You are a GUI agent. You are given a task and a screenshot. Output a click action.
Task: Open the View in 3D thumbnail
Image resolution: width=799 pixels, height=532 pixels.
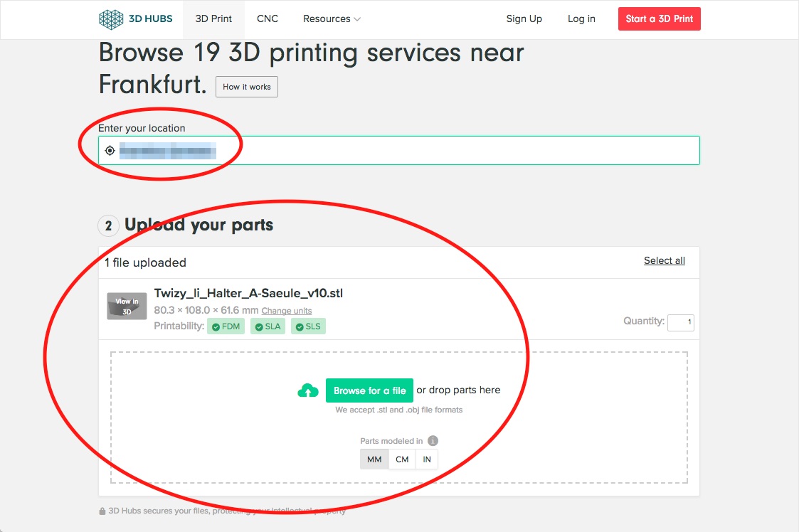coord(127,307)
